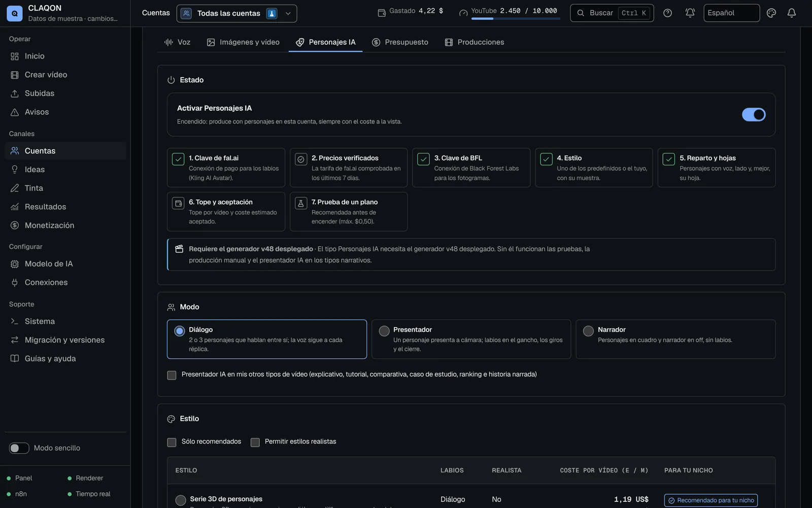
Task: Click the ringing alert bell icon
Action: (690, 13)
